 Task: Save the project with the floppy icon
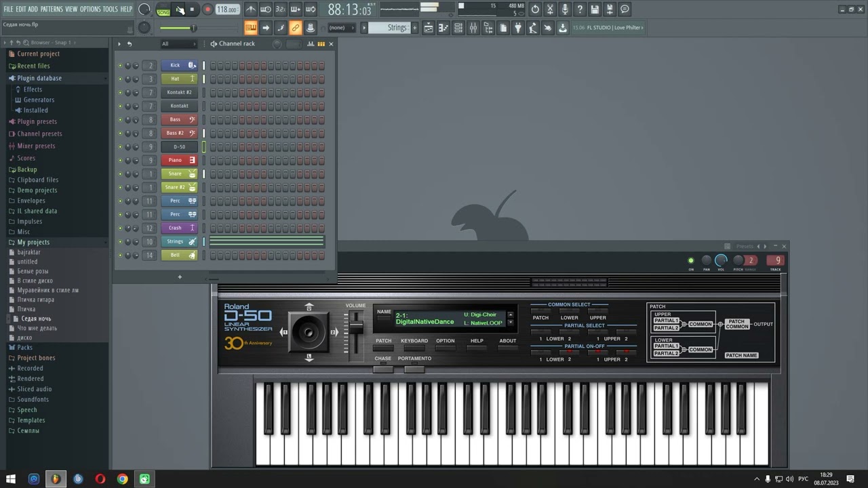[595, 9]
